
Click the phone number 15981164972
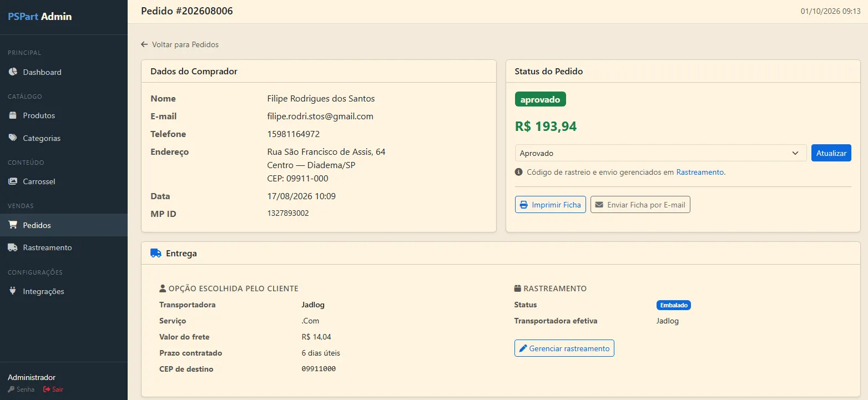[294, 134]
